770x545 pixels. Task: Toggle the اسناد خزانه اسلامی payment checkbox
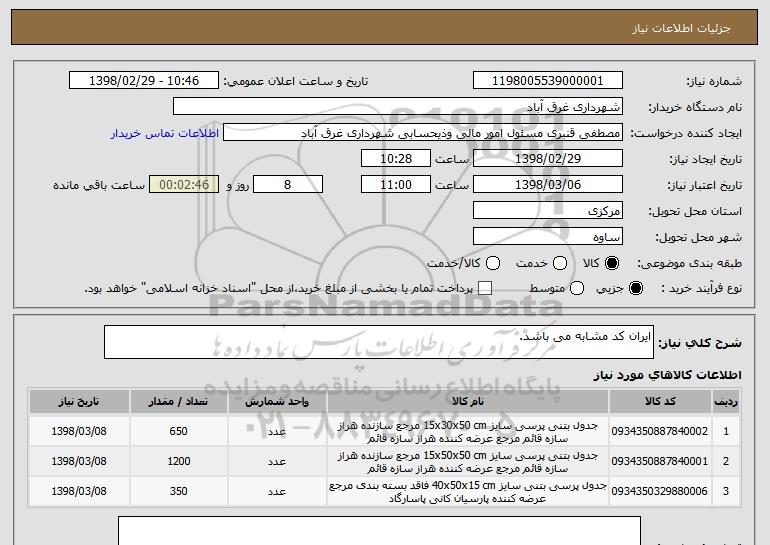pos(485,288)
